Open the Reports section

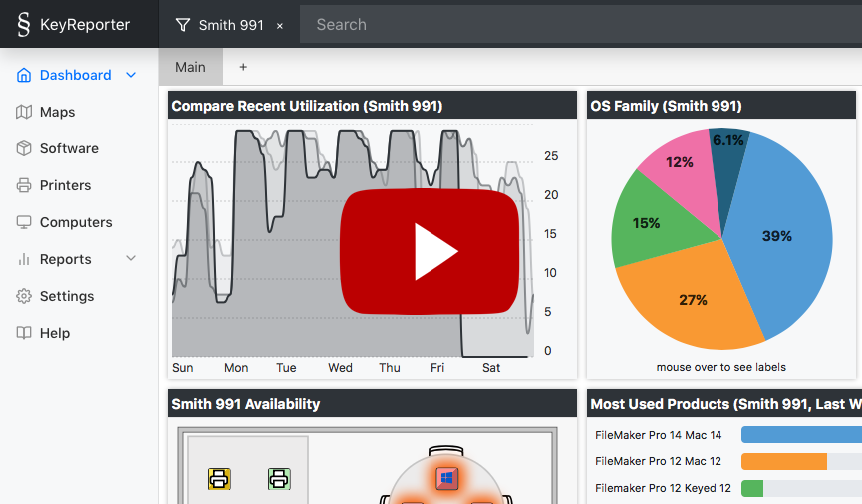[66, 259]
